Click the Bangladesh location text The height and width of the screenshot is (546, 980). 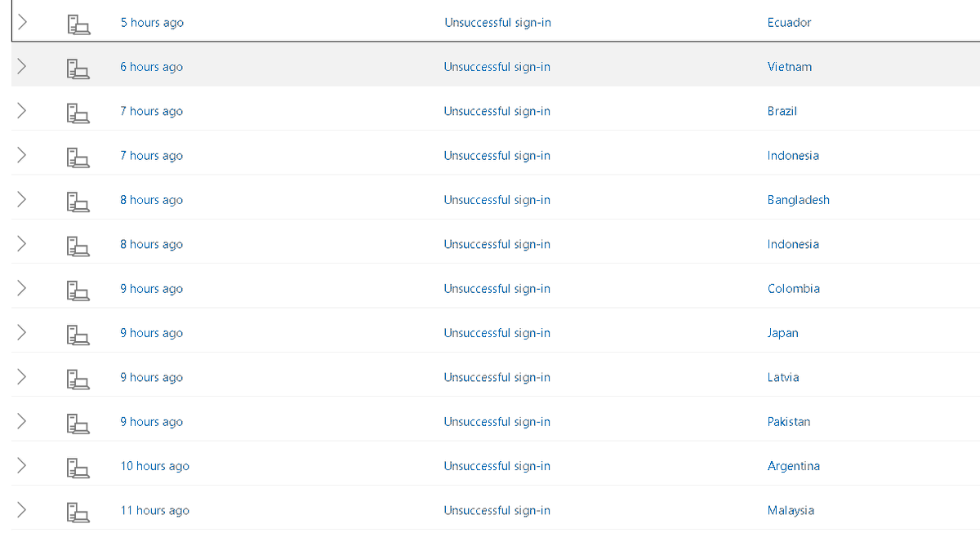pos(799,200)
